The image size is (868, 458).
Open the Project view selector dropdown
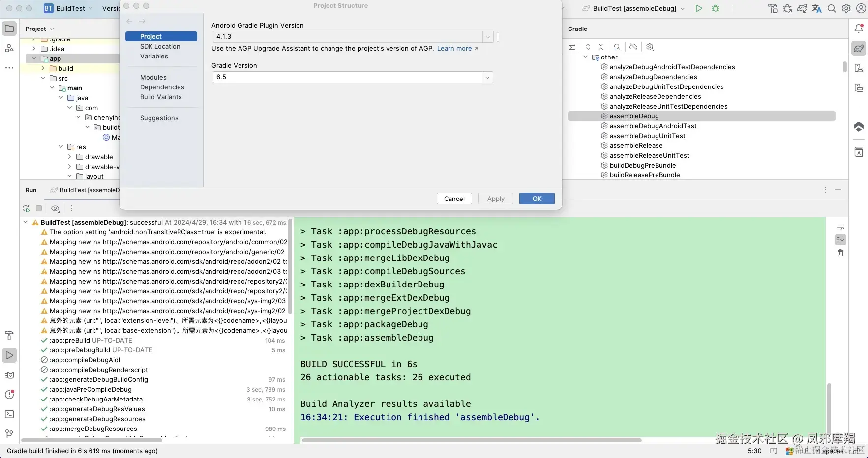[39, 29]
